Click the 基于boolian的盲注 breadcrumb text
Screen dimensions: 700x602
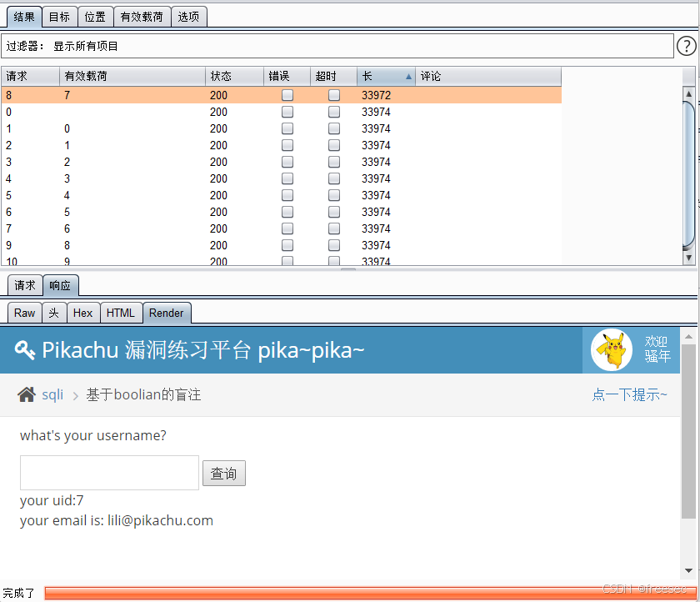tap(143, 394)
